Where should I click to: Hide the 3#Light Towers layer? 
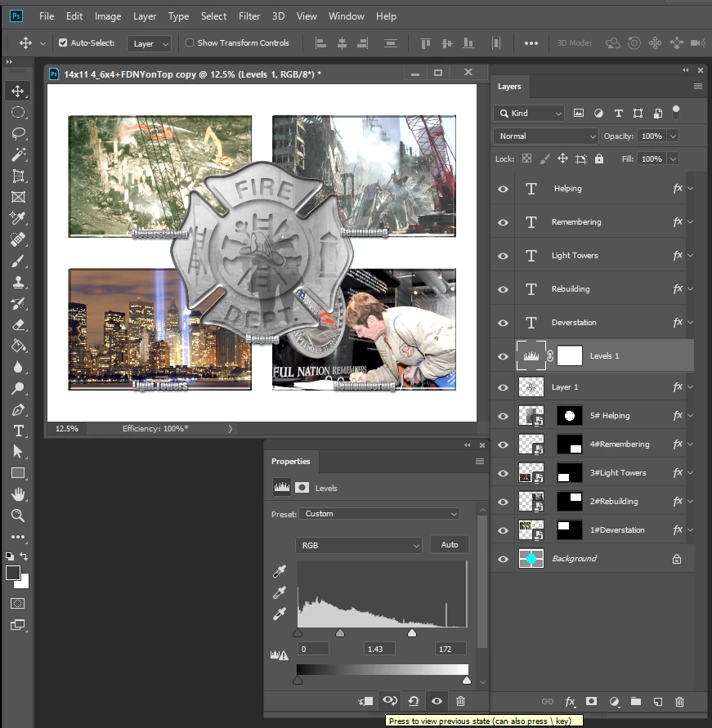coord(503,473)
